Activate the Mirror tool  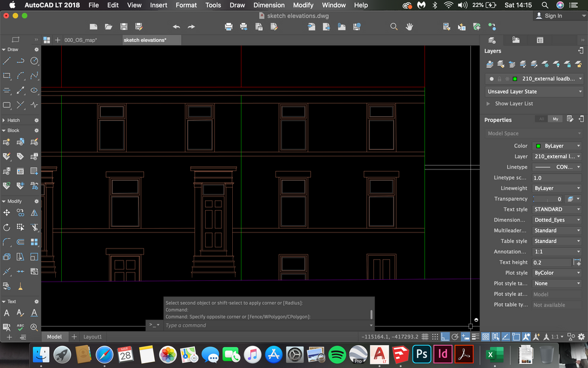pos(34,213)
